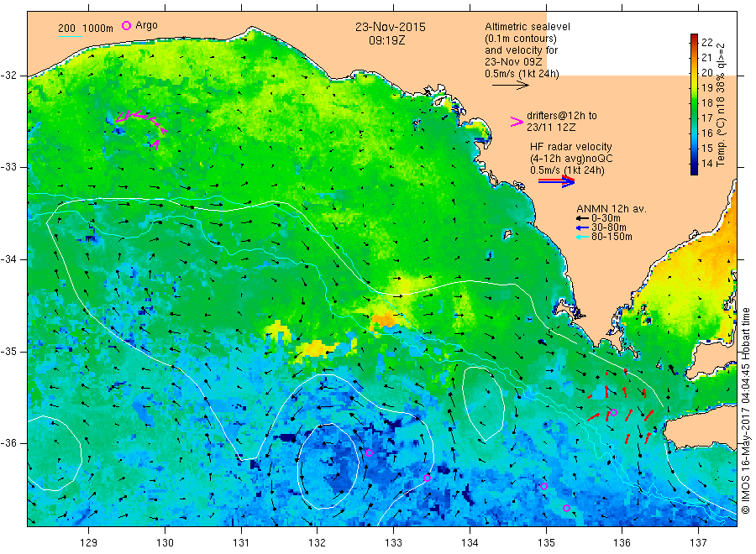756x554 pixels.
Task: Click the '23/11 12Z' drifter legend text
Action: click(x=551, y=128)
